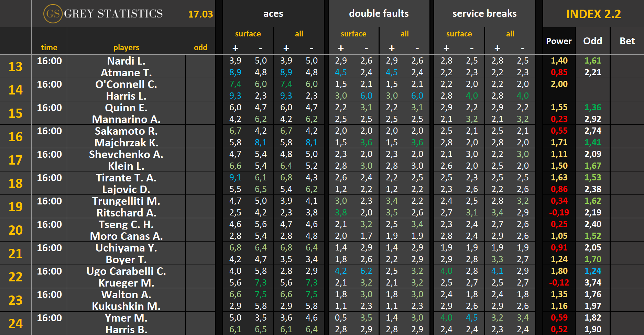
Task: Select O'Connell's Power value 2,00
Action: (x=559, y=84)
